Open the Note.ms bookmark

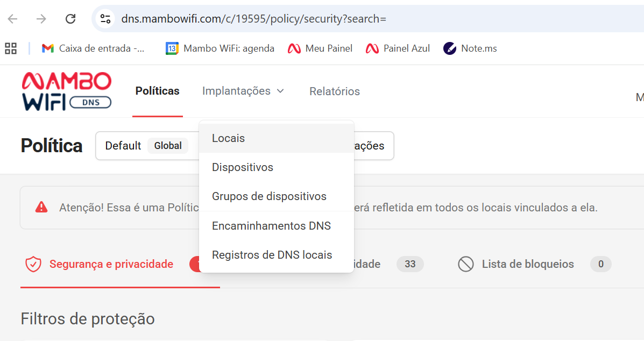[470, 48]
